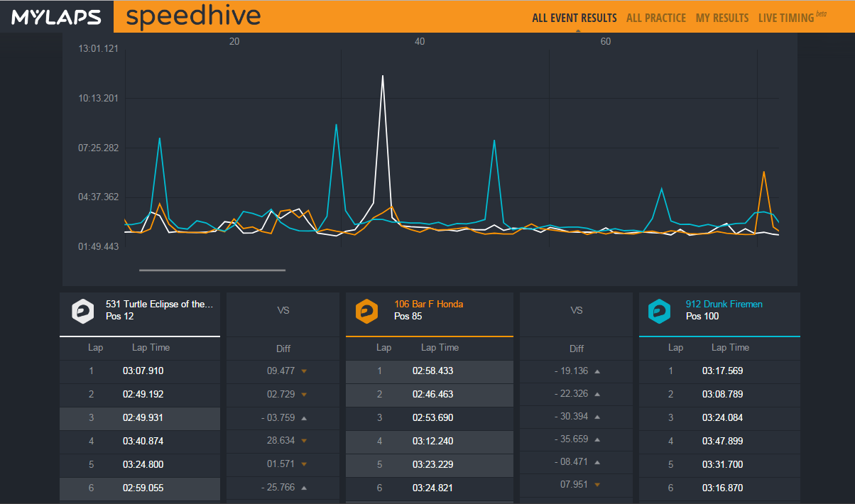Click the down arrow beside 07.951 diff
The height and width of the screenshot is (504, 855).
[597, 485]
